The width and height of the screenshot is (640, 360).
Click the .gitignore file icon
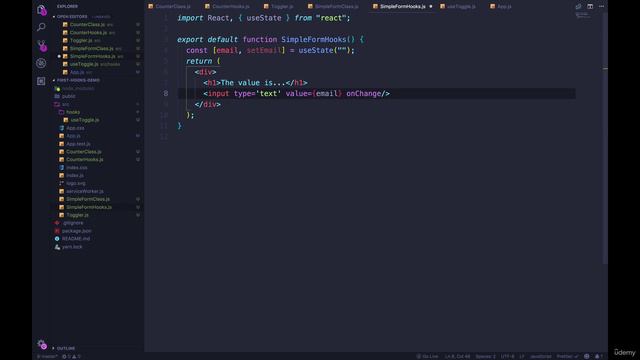tap(57, 223)
